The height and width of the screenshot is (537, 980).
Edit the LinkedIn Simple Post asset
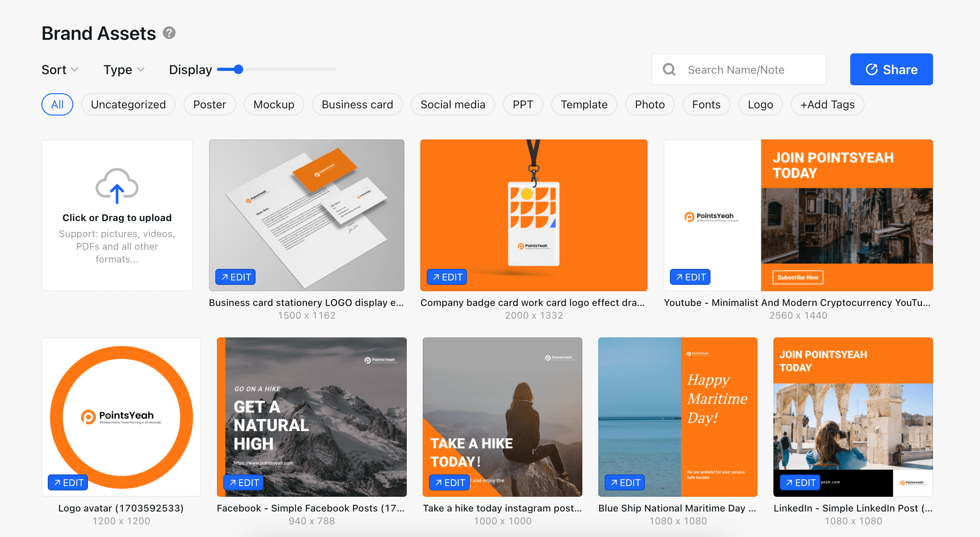(x=800, y=482)
